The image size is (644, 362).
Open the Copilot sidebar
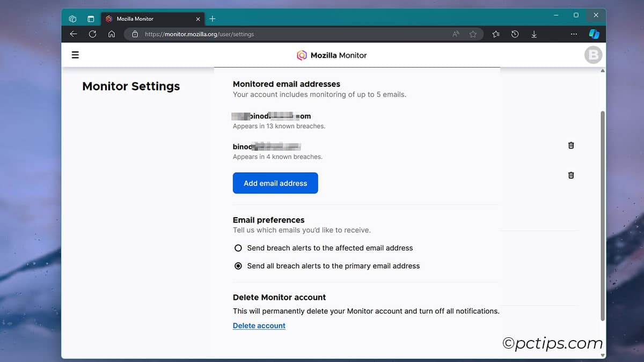594,34
